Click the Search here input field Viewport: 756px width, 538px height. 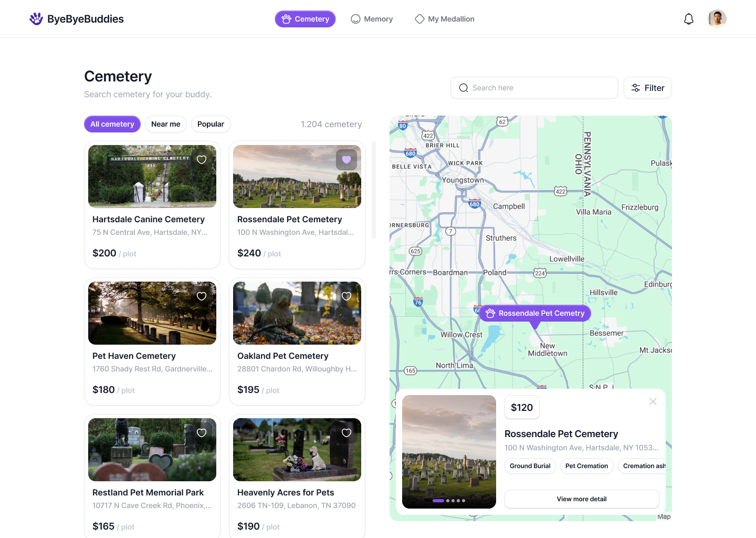(534, 88)
